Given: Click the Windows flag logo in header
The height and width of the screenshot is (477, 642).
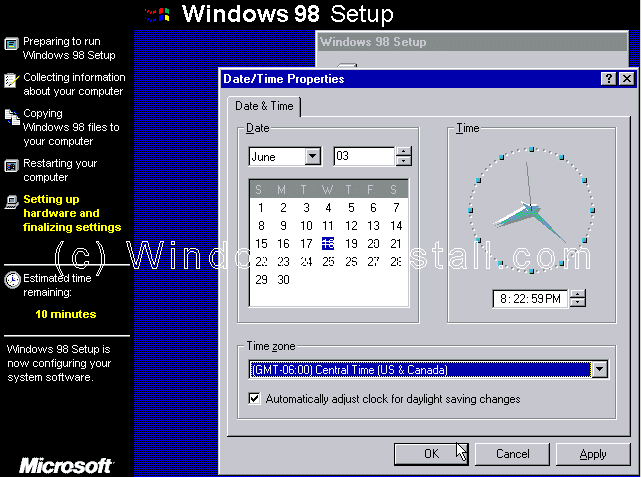Looking at the screenshot, I should coord(157,15).
